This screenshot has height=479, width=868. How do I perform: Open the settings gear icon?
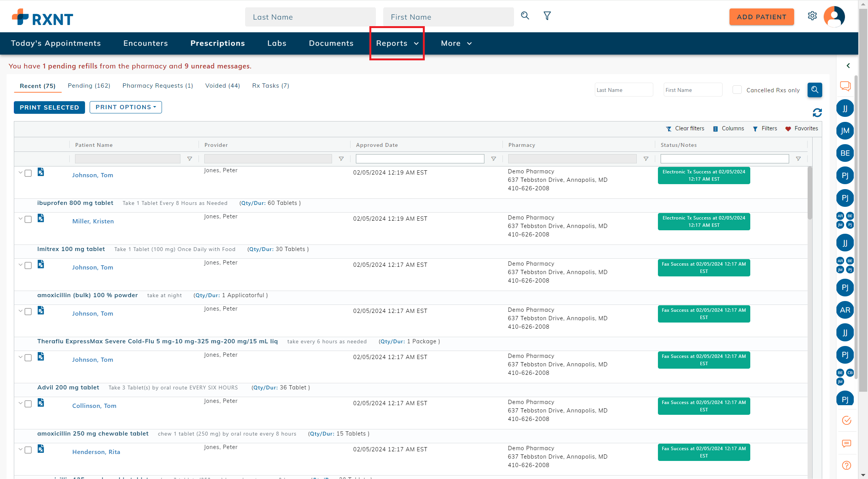(x=812, y=16)
